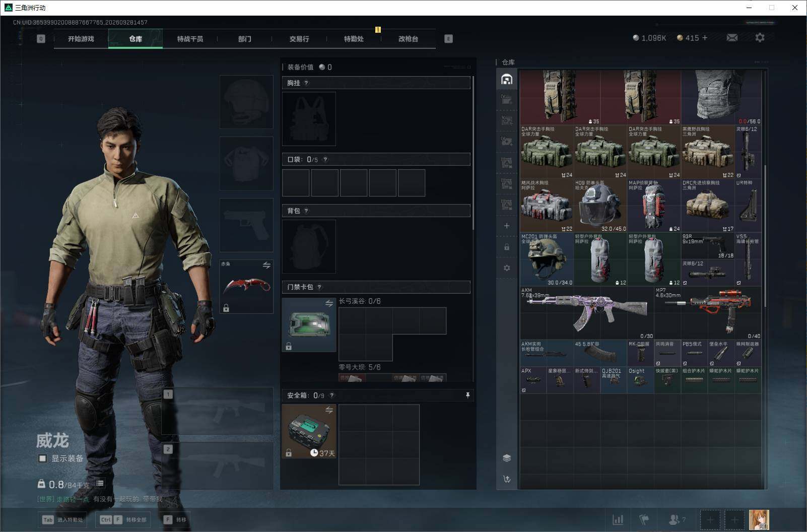Select the MC201 防弹头盔 helmet item

click(x=547, y=259)
